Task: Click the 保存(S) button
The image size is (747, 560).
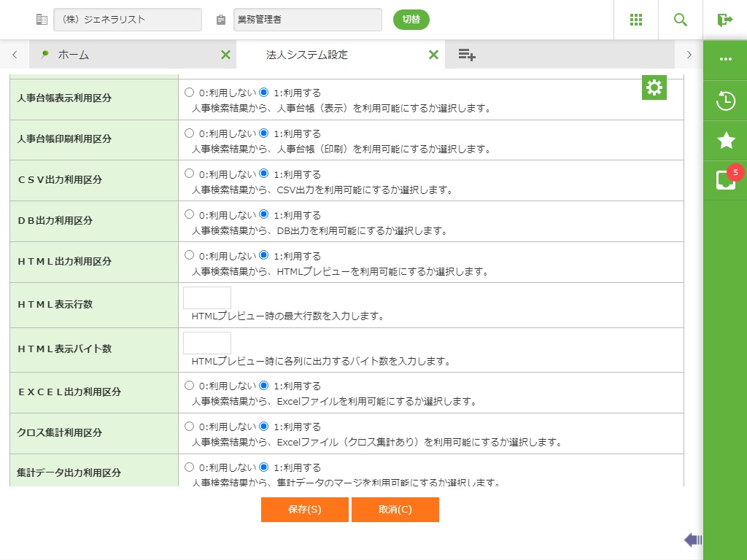Action: pos(304,510)
